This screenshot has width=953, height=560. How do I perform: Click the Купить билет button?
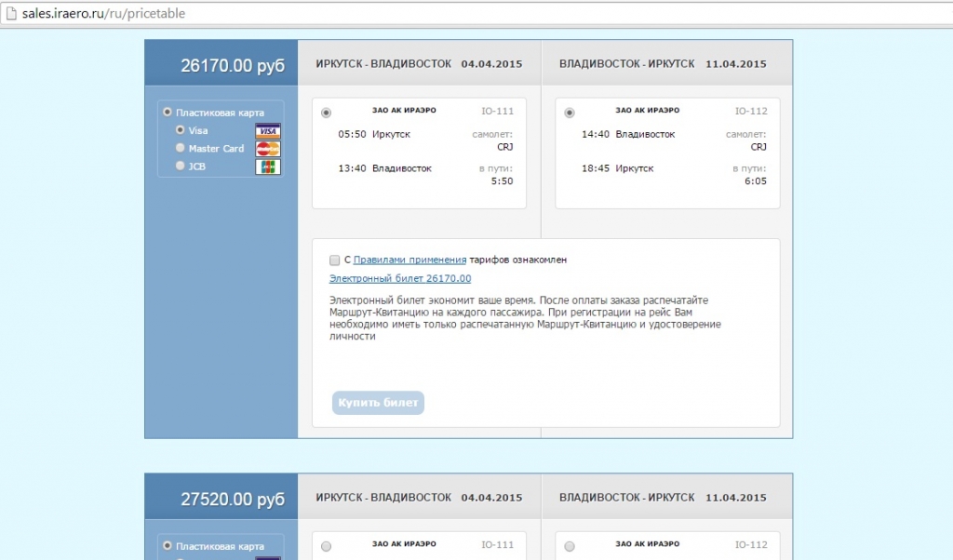click(378, 403)
